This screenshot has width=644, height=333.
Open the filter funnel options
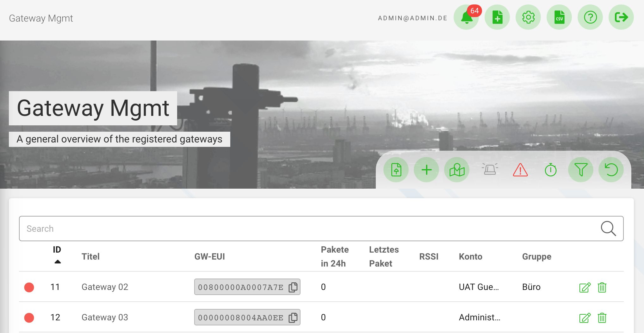(x=580, y=170)
